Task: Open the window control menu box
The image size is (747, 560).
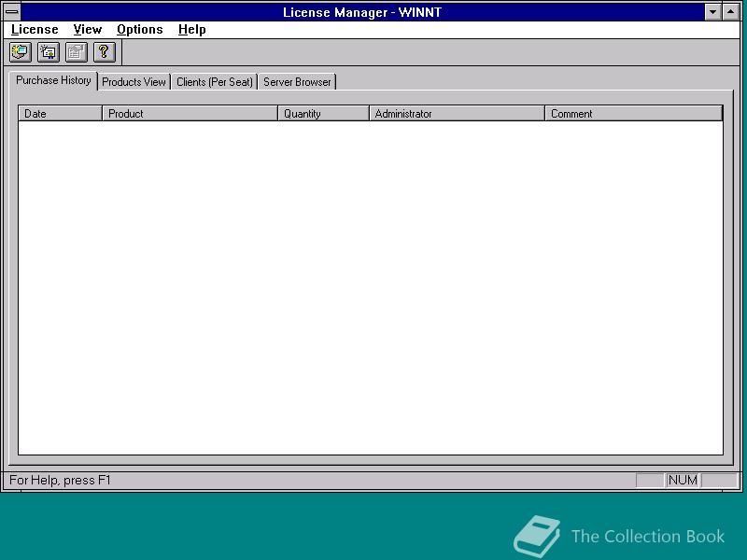Action: 11,12
